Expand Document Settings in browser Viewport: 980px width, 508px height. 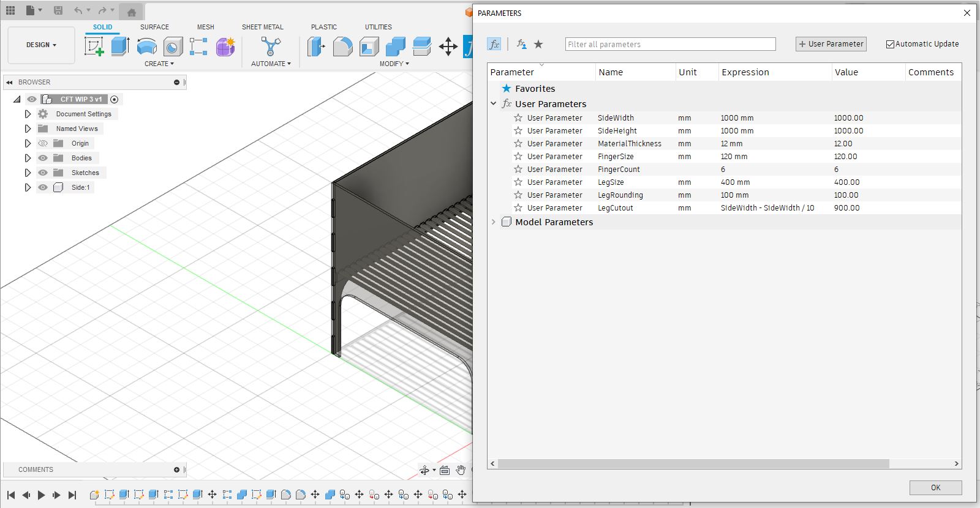(x=28, y=114)
